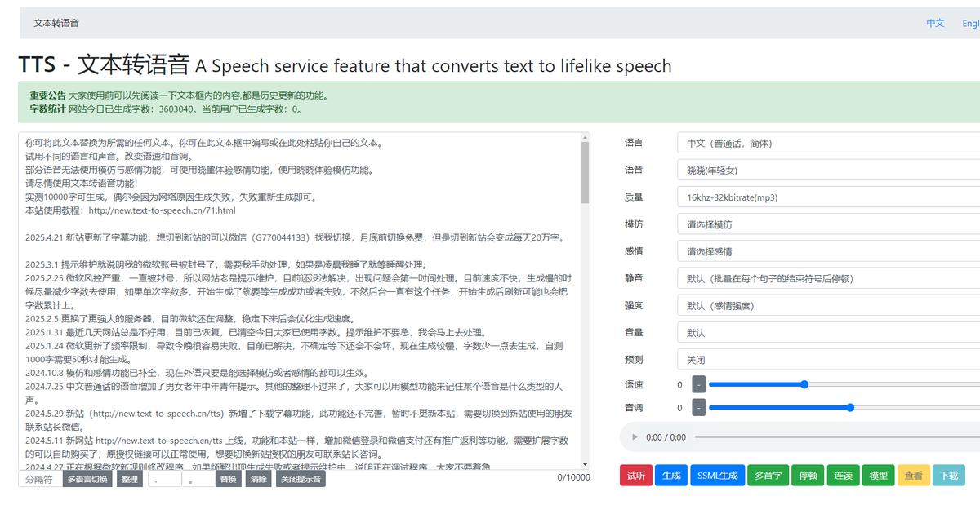980x514 pixels.
Task: Click the 停顿 pause-insert button
Action: click(x=807, y=475)
